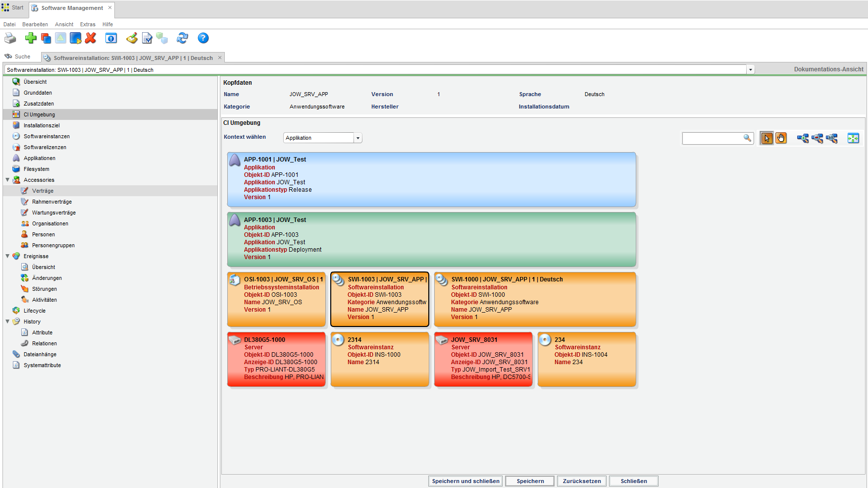The image size is (868, 488).
Task: Click the Speichern button
Action: [530, 481]
